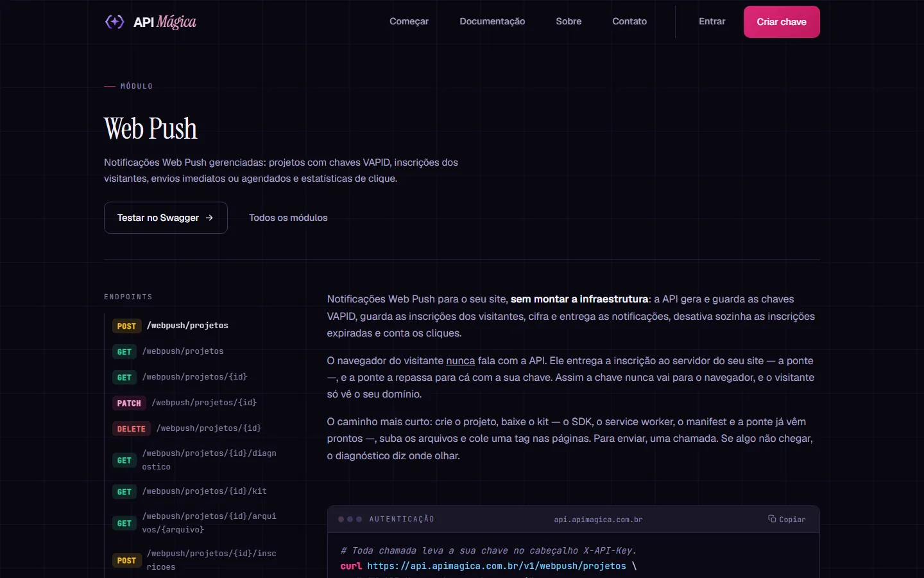Open the Começar menu item
The width and height of the screenshot is (924, 578).
click(409, 21)
